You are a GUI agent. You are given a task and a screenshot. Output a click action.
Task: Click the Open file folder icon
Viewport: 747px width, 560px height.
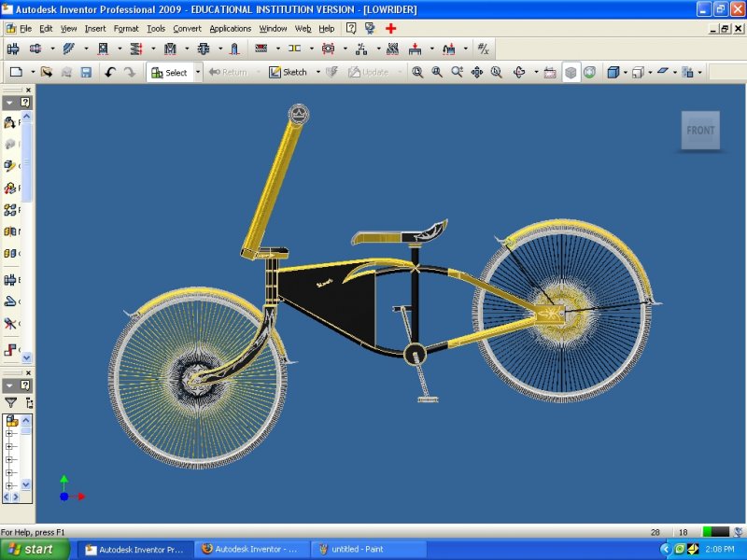(x=47, y=72)
